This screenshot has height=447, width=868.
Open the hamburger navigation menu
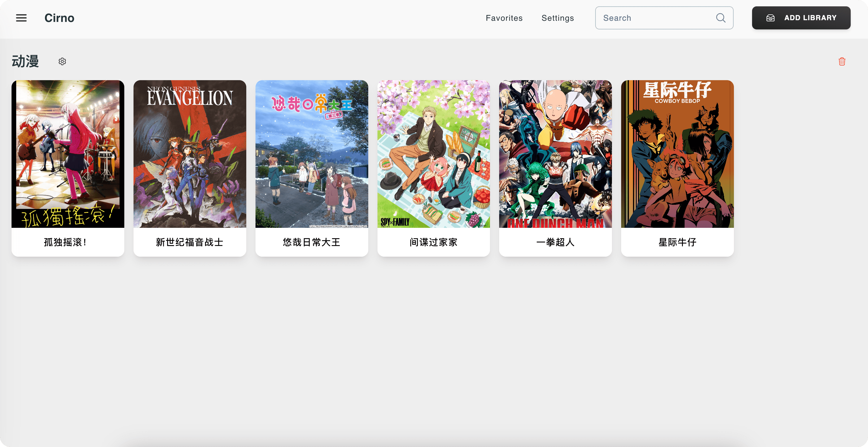(x=21, y=18)
